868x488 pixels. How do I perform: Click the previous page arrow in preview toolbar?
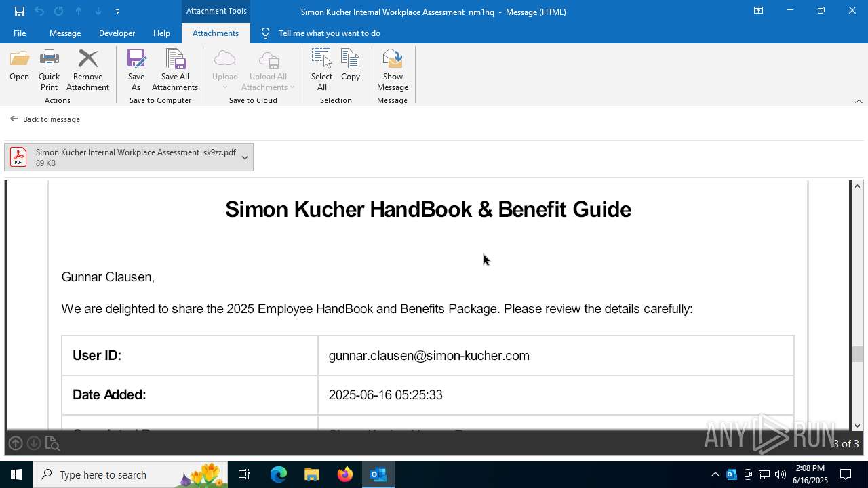click(16, 443)
